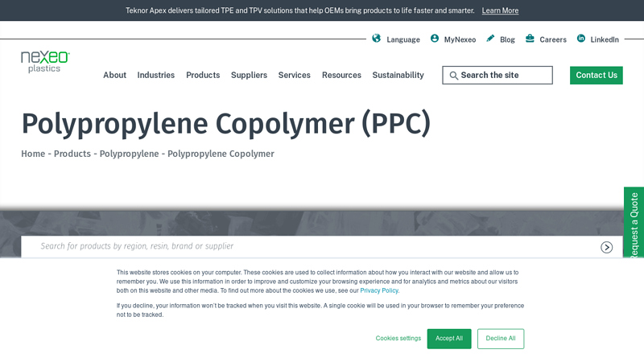Focus the product search by region field
This screenshot has height=362, width=644.
(322, 247)
